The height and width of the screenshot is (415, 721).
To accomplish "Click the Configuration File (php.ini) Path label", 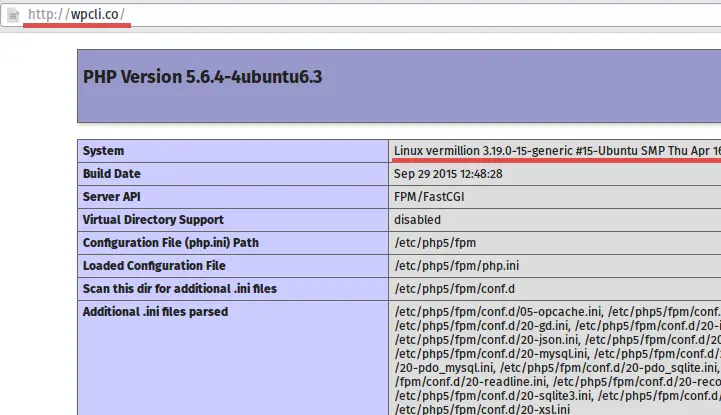I will (x=171, y=243).
